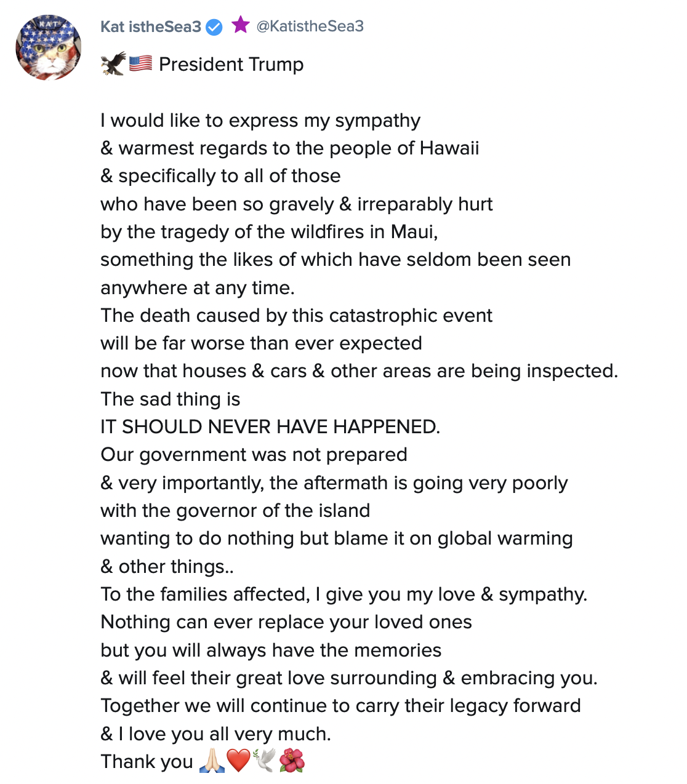Click the purple star badge
The height and width of the screenshot is (784, 687).
tap(240, 25)
